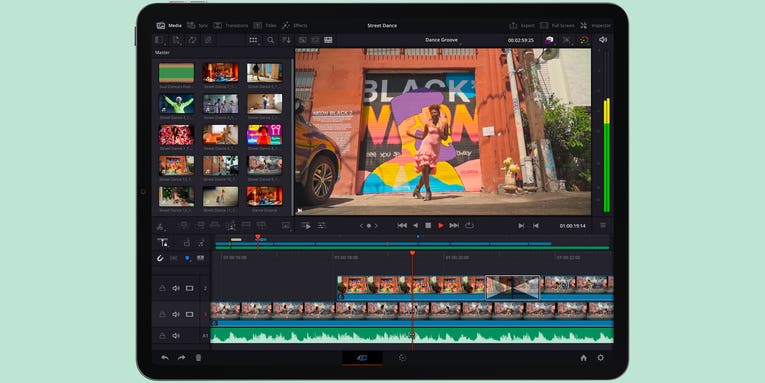Viewport: 765px width, 383px height.
Task: Open the blue marker color dropdown
Action: click(187, 258)
